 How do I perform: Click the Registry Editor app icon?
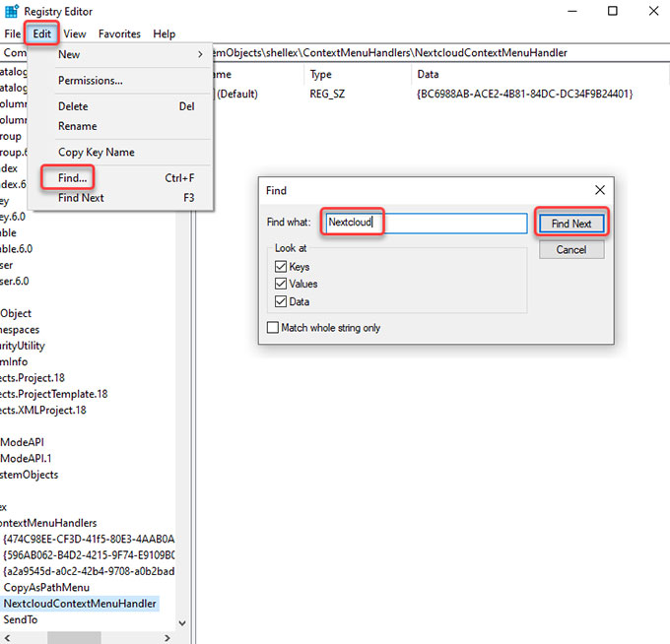pyautogui.click(x=12, y=11)
